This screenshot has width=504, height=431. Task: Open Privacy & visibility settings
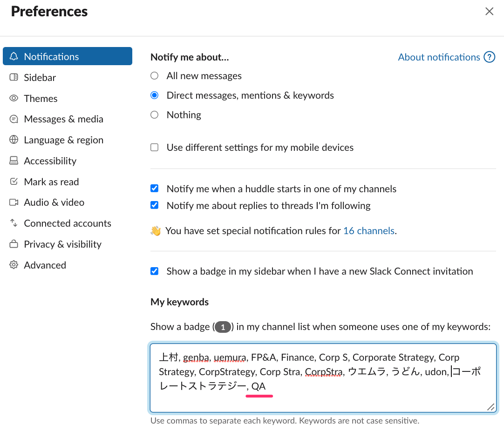click(x=62, y=244)
